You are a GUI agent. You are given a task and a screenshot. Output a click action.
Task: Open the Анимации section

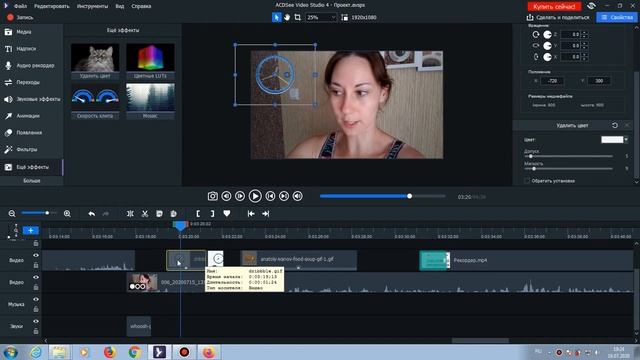pyautogui.click(x=31, y=116)
